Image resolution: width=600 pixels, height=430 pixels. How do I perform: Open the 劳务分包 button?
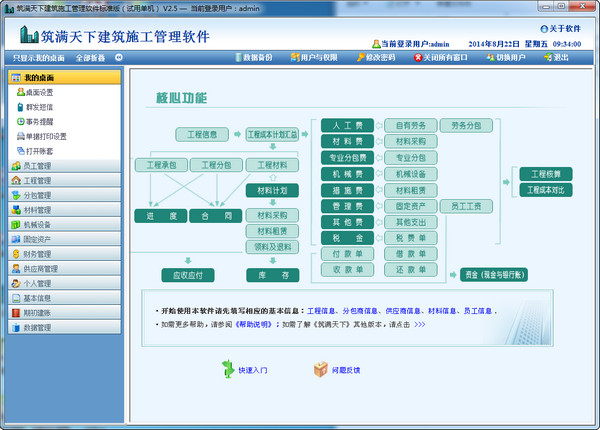466,125
